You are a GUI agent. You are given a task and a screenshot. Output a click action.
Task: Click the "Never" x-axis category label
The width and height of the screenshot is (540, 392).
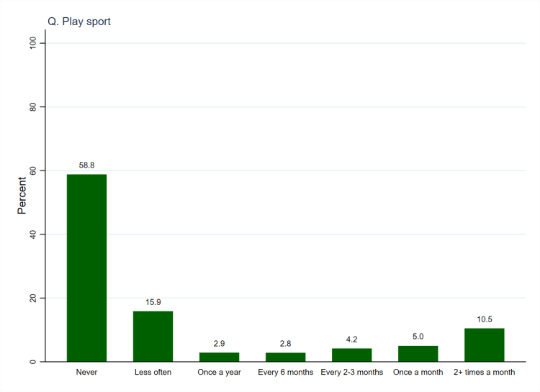point(86,373)
